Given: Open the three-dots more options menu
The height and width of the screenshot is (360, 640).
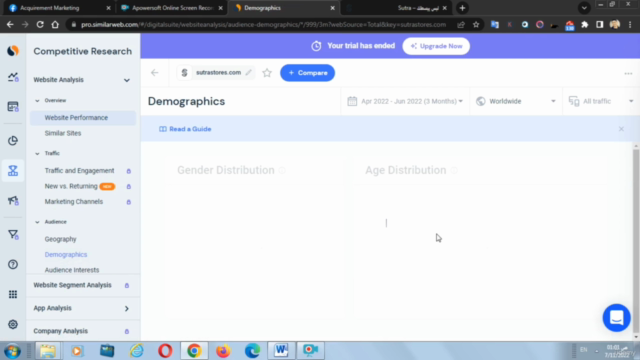Looking at the screenshot, I should click(x=628, y=73).
